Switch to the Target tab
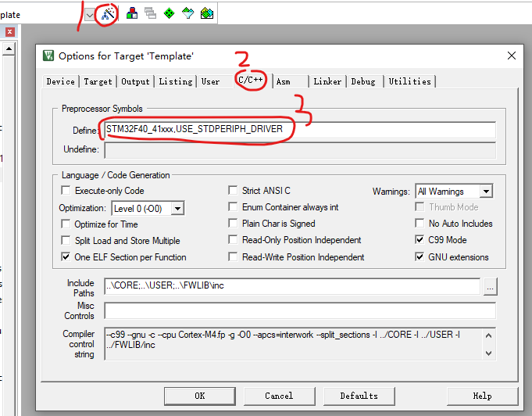 tap(98, 81)
